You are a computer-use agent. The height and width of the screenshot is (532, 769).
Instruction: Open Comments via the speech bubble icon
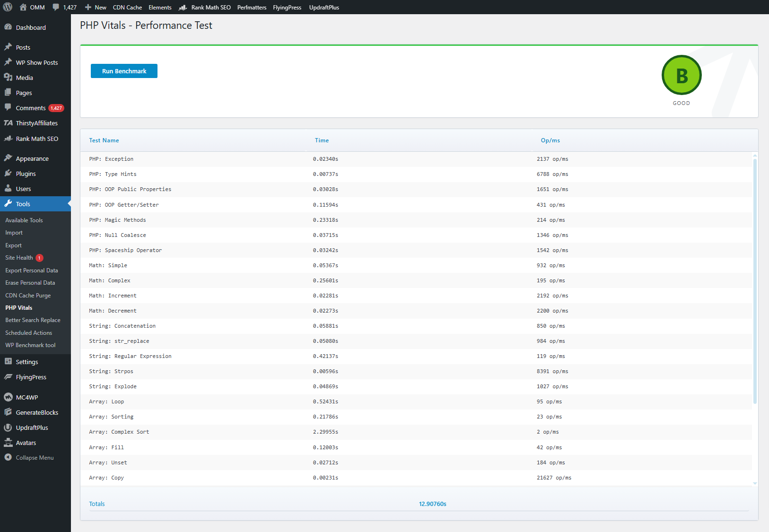8,107
